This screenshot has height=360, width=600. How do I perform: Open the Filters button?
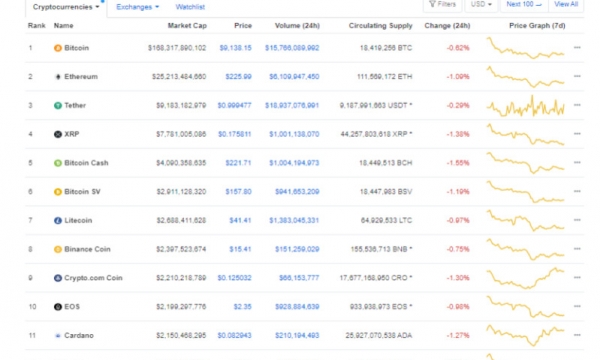pos(442,5)
